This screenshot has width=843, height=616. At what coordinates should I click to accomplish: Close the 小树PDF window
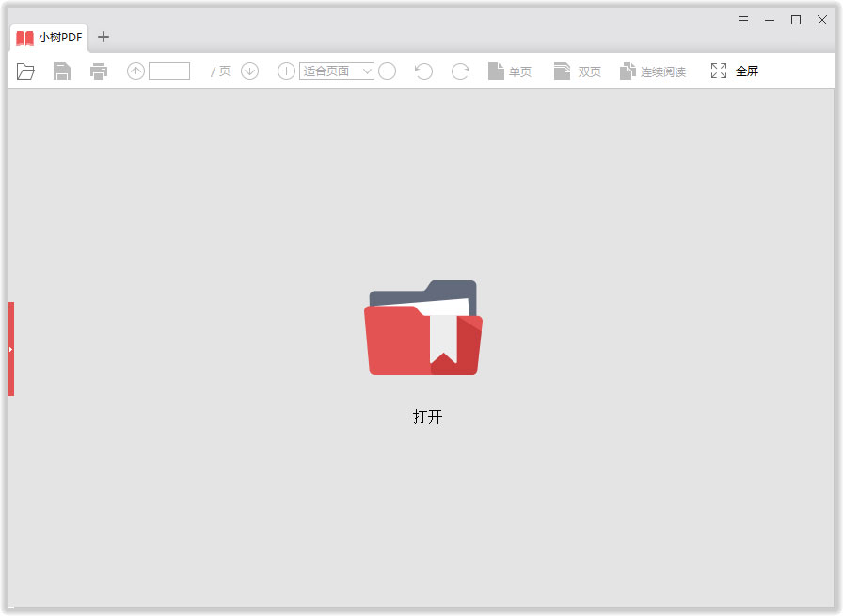(822, 20)
